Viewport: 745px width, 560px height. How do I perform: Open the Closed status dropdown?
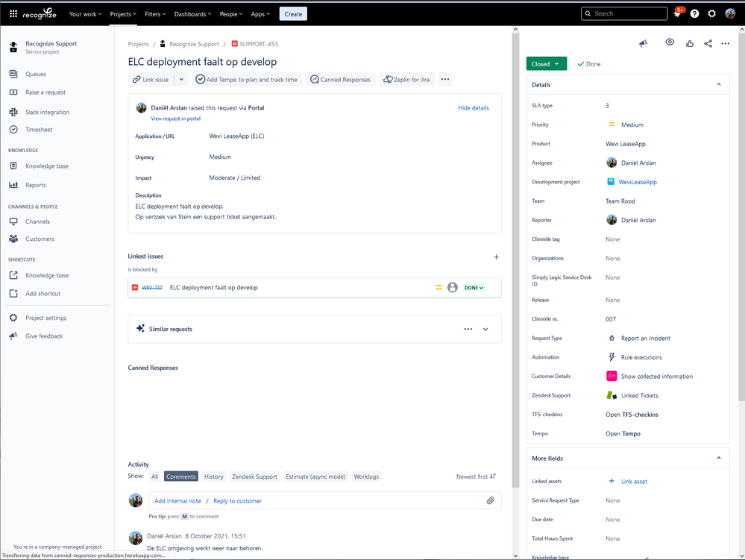click(546, 63)
